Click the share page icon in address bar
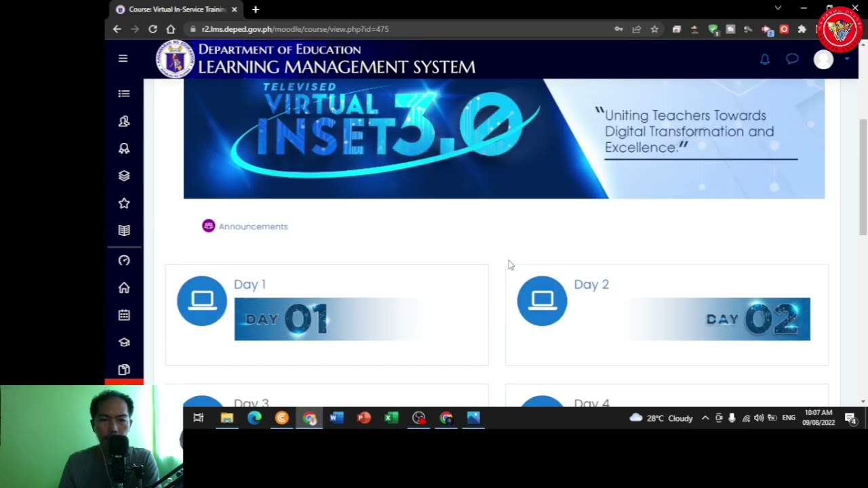The image size is (868, 488). (x=637, y=29)
